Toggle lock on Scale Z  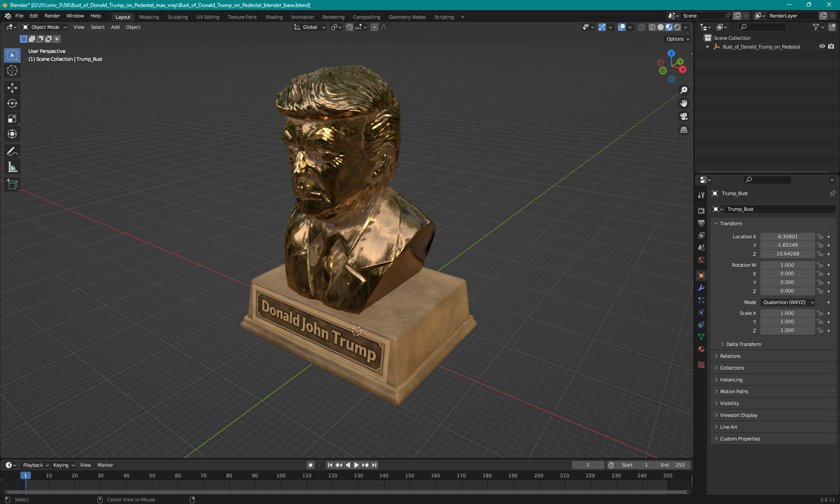point(820,330)
